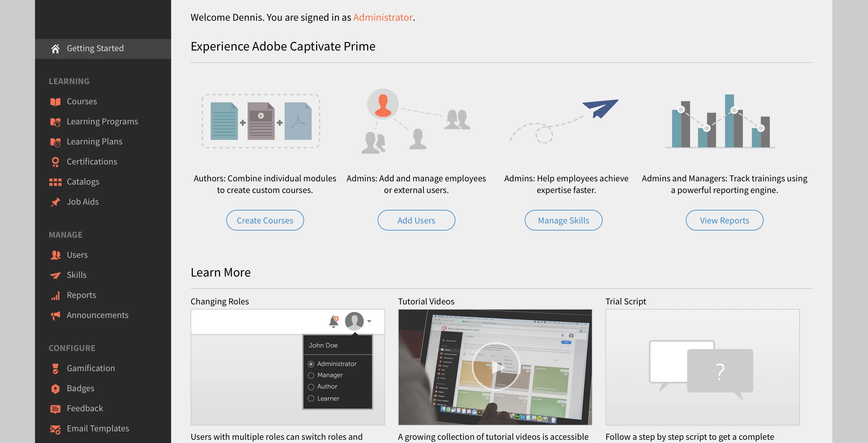
Task: Click the Job Aids pin icon
Action: click(x=55, y=202)
